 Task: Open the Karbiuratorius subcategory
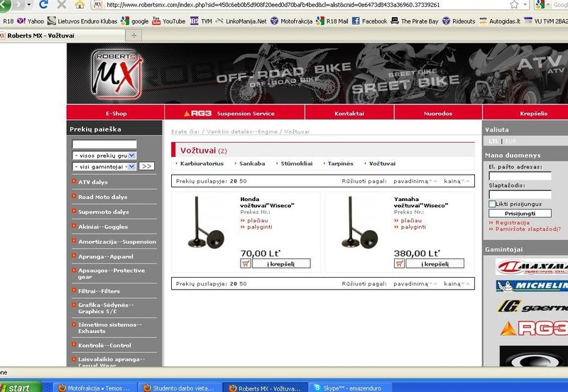(x=202, y=163)
